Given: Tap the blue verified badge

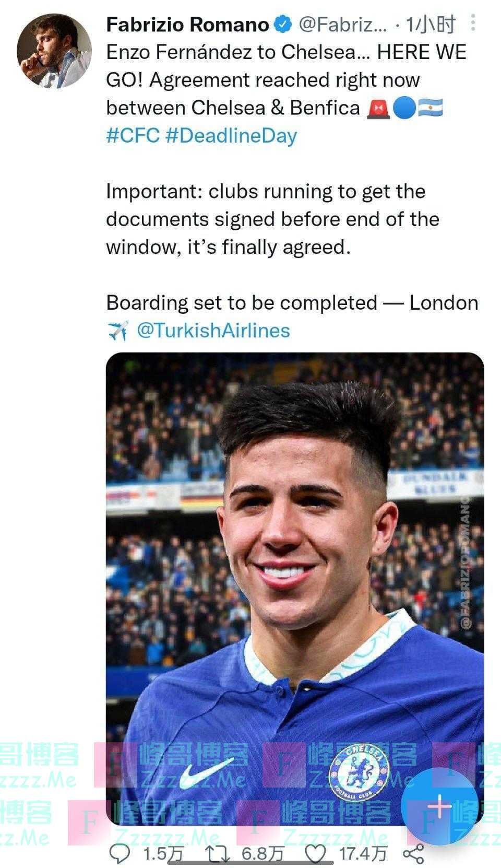Looking at the screenshot, I should 283,24.
